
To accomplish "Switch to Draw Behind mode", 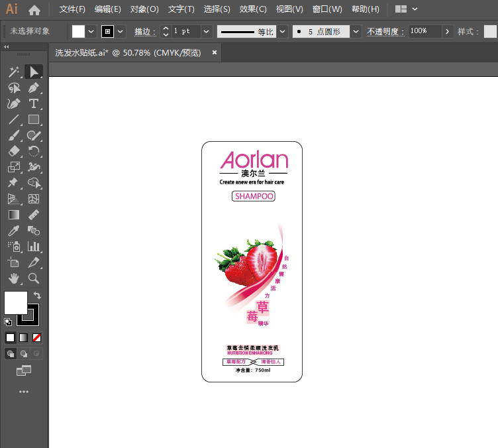I will [x=24, y=354].
